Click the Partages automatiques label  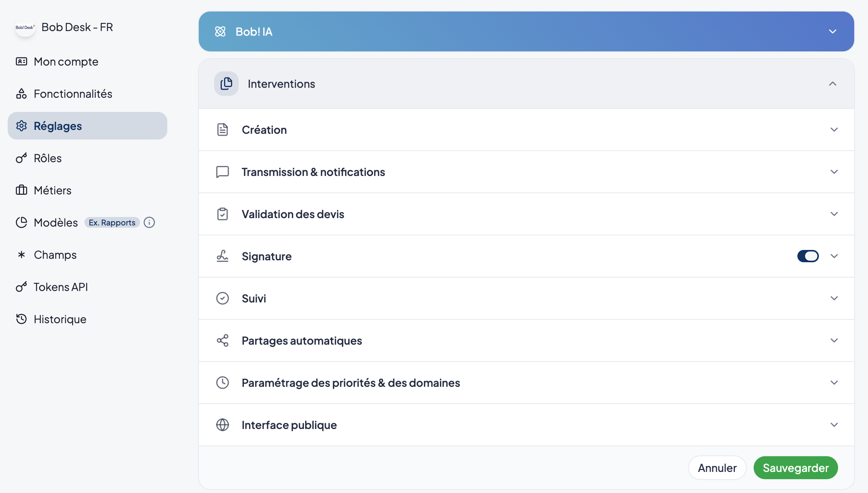302,340
